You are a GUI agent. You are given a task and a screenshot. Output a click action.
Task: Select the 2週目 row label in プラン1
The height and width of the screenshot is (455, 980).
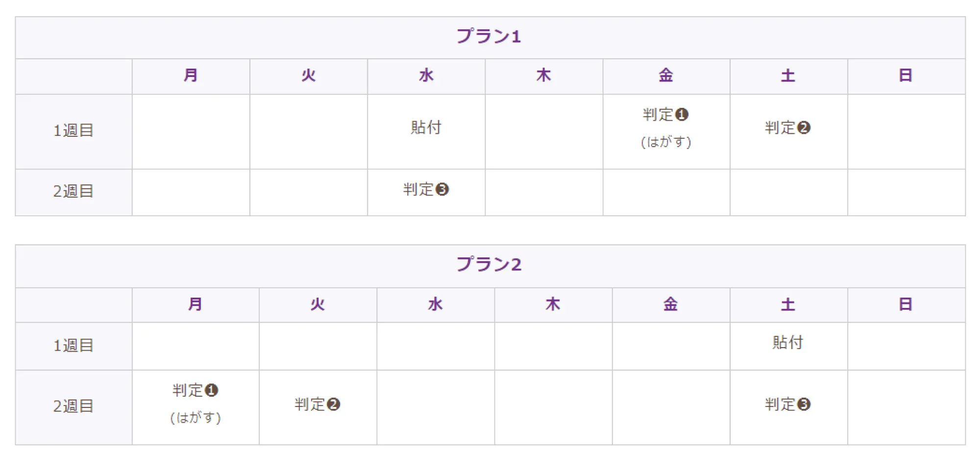click(x=73, y=191)
